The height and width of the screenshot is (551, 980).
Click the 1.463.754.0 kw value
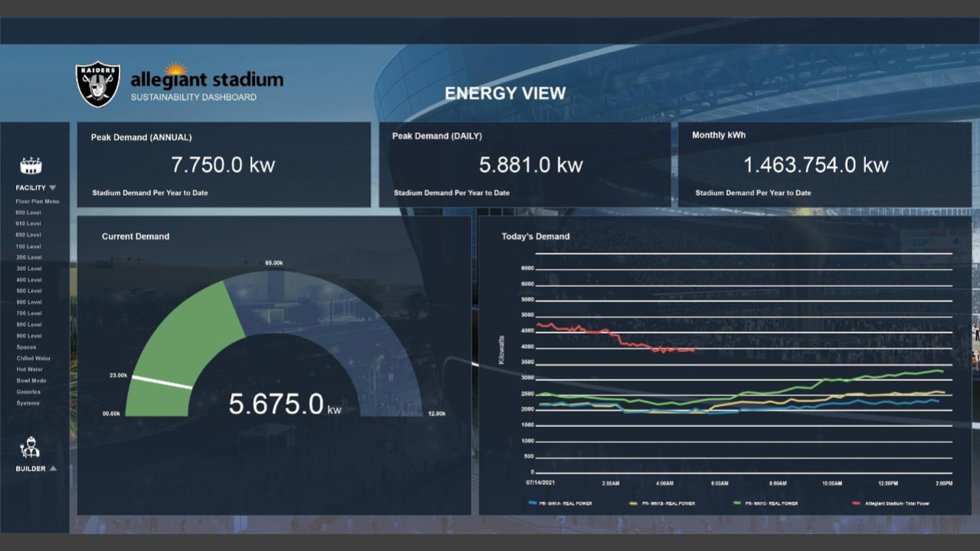[816, 165]
